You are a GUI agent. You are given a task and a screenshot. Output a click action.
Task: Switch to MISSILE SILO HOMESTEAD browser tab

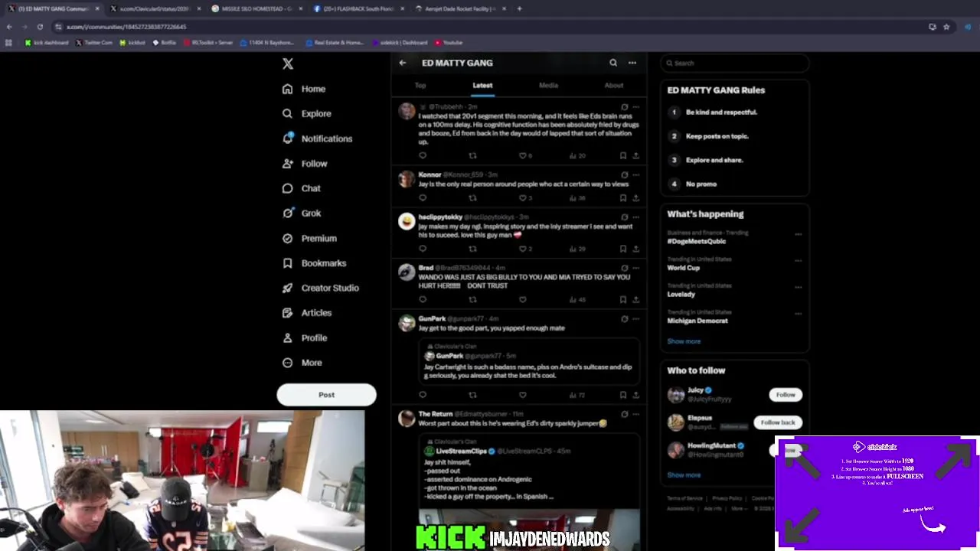coord(256,8)
